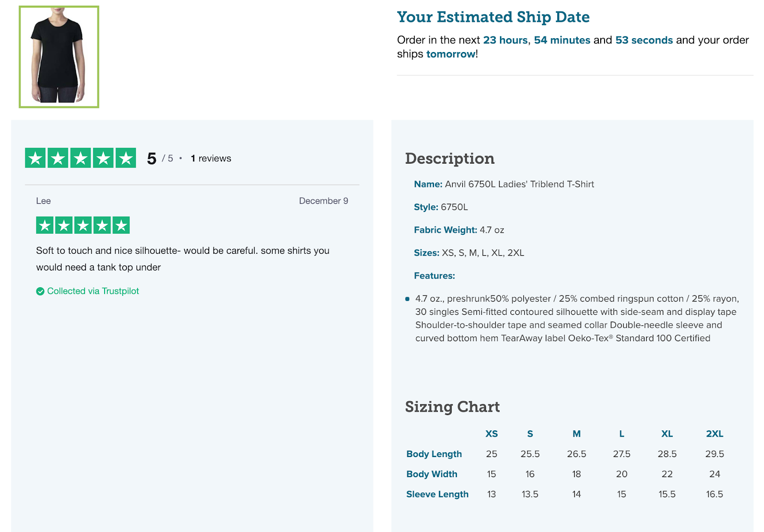Click the Sizing Chart heading
The width and height of the screenshot is (764, 532).
pos(452,407)
